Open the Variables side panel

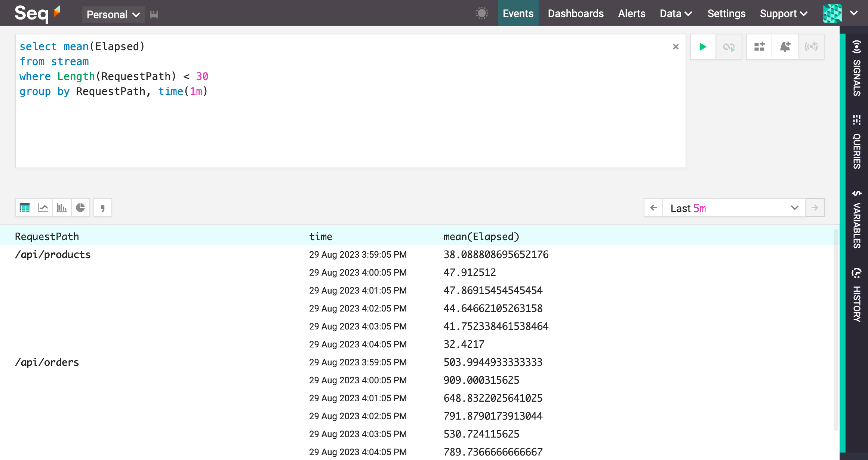tap(857, 219)
